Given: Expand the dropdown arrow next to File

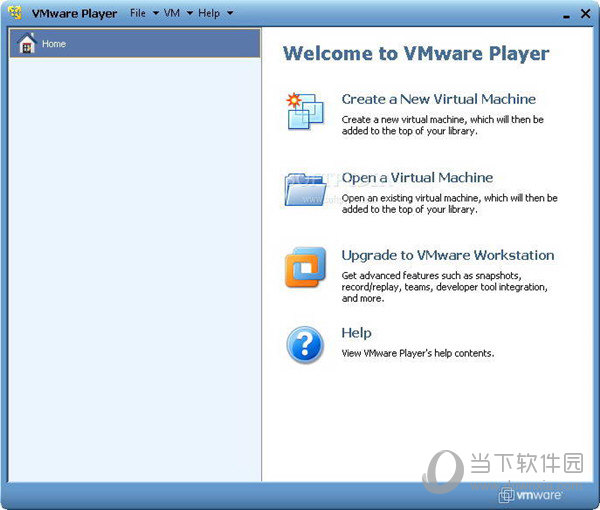Looking at the screenshot, I should tap(156, 13).
